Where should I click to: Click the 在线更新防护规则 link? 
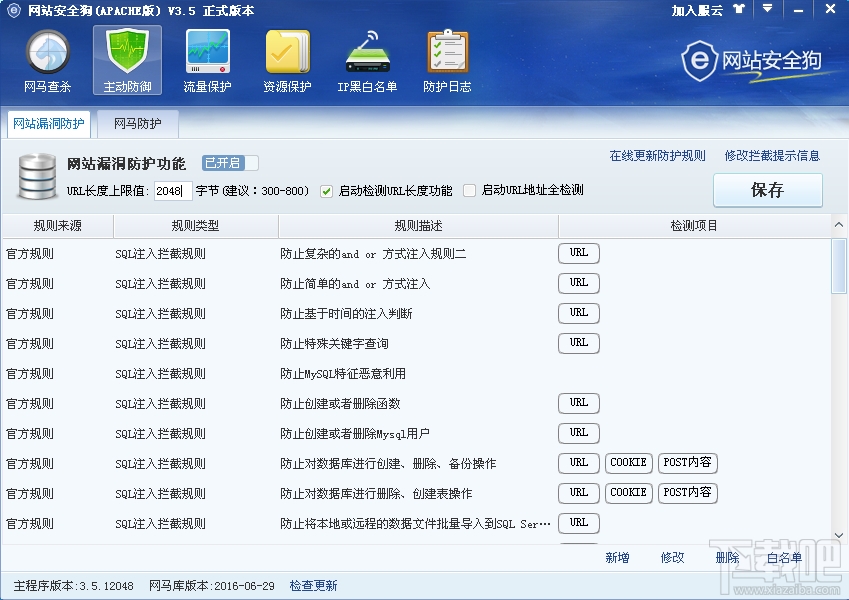click(657, 156)
